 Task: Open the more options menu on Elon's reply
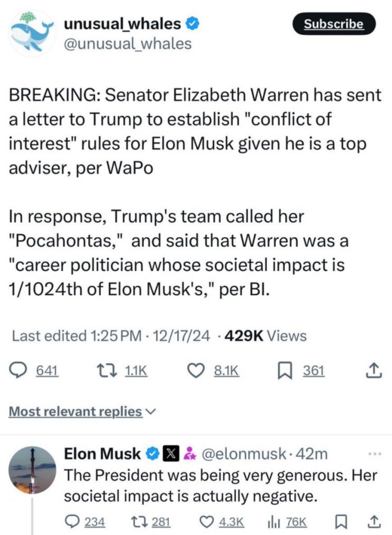tap(374, 452)
